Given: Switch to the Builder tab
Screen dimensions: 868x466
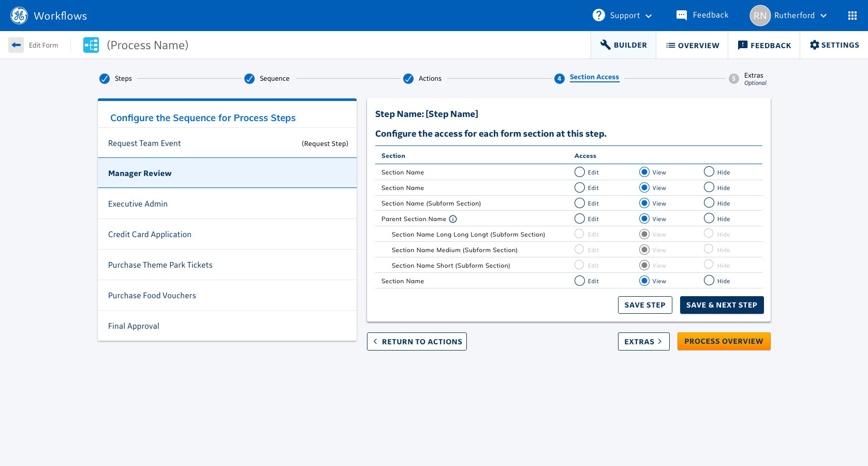Looking at the screenshot, I should 623,45.
